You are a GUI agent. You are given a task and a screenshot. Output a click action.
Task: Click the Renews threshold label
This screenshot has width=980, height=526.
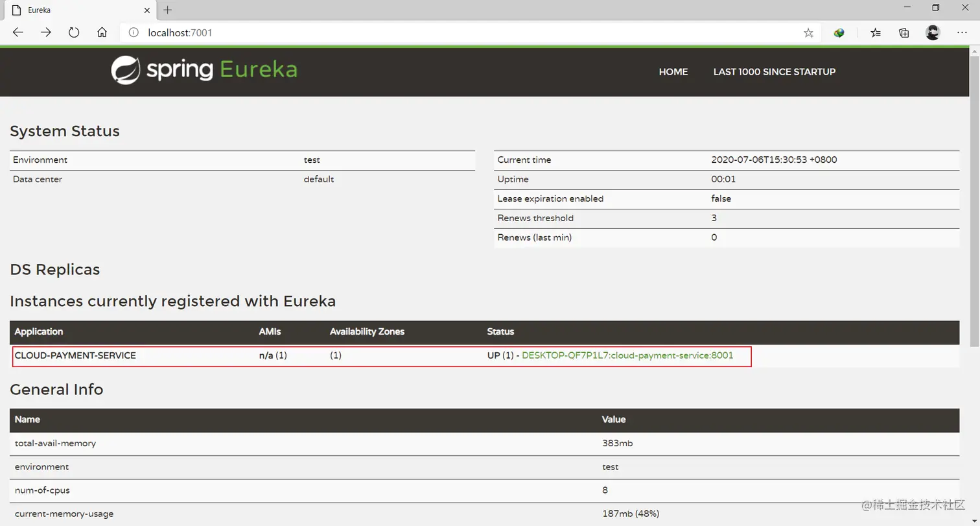(x=535, y=218)
